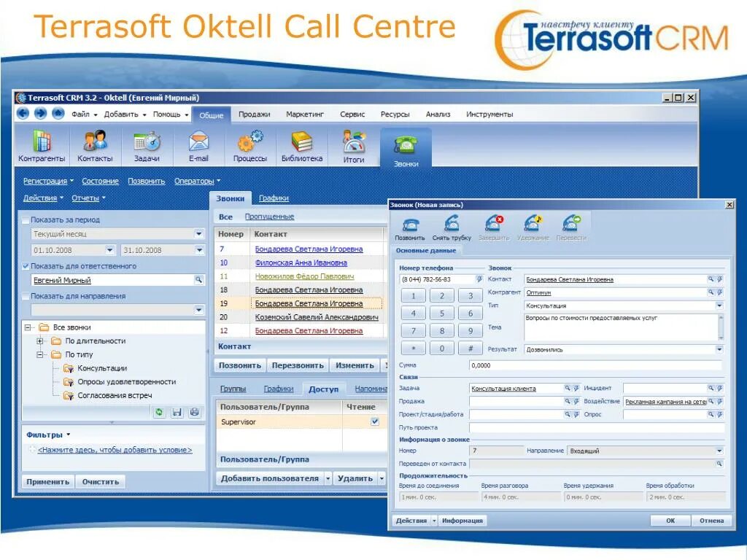Click Удержание hold icon in dialog
The width and height of the screenshot is (747, 560).
point(533,223)
